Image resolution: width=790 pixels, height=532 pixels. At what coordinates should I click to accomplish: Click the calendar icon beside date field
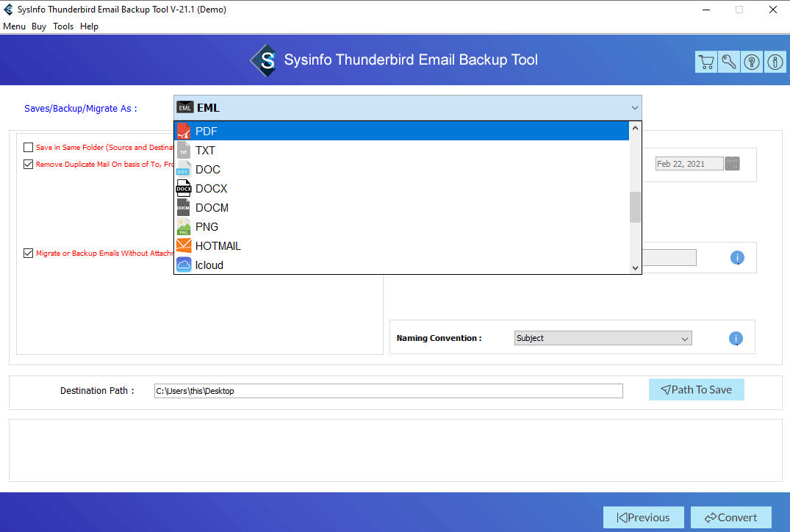(732, 164)
